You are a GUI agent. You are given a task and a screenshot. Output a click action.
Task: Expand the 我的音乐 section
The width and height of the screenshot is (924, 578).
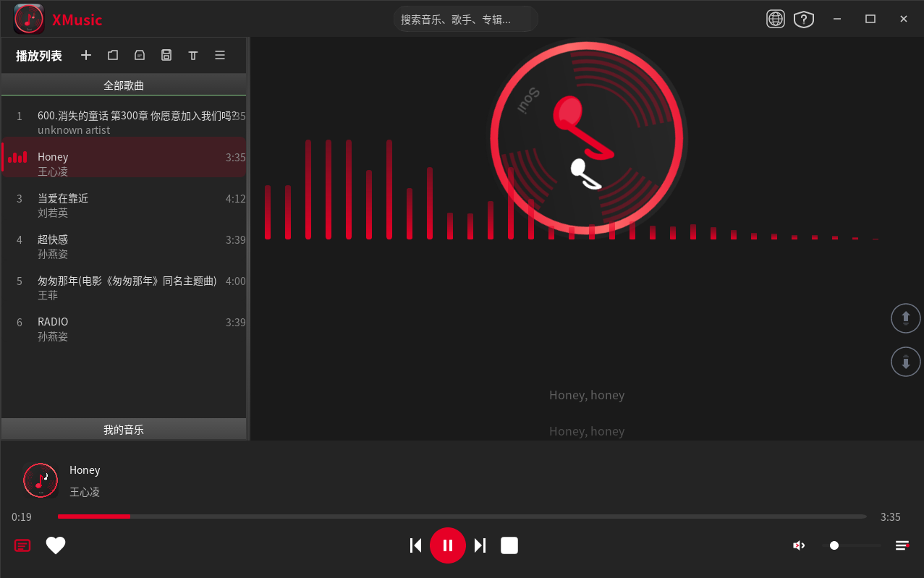(124, 430)
